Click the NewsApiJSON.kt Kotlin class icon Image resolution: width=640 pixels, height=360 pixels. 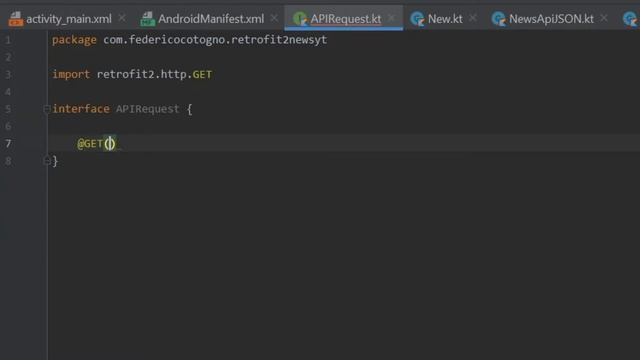[x=498, y=19]
